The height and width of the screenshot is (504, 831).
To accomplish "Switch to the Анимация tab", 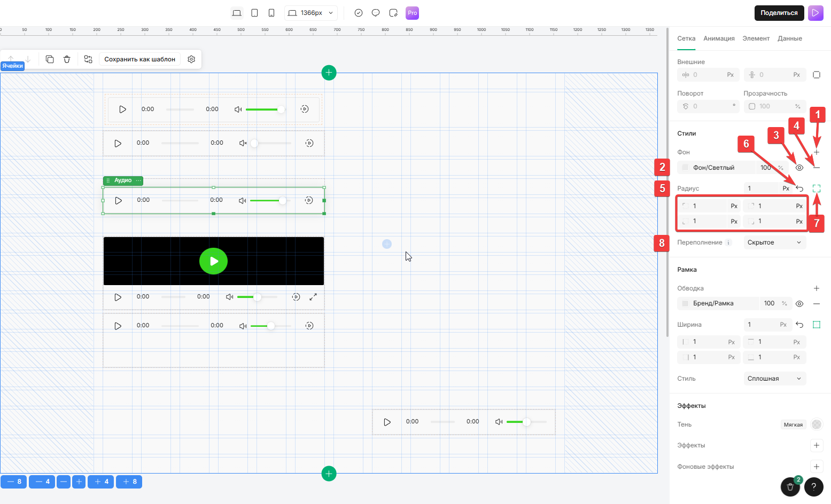I will pyautogui.click(x=719, y=38).
